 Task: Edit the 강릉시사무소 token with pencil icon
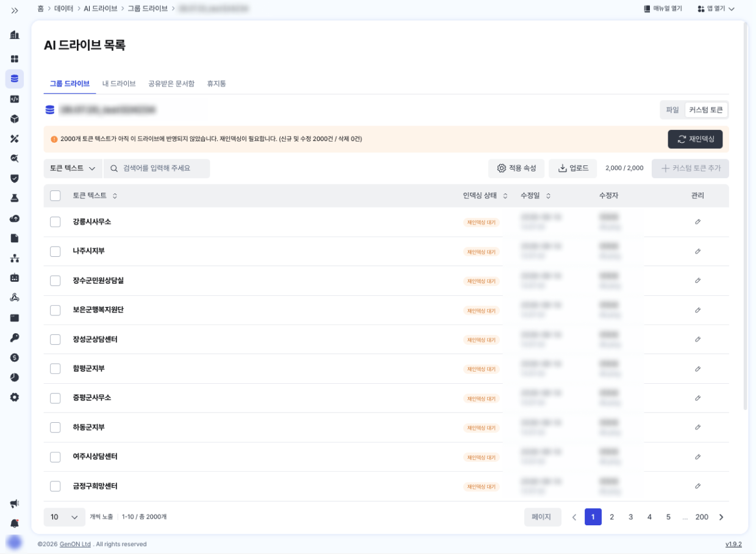coord(697,221)
